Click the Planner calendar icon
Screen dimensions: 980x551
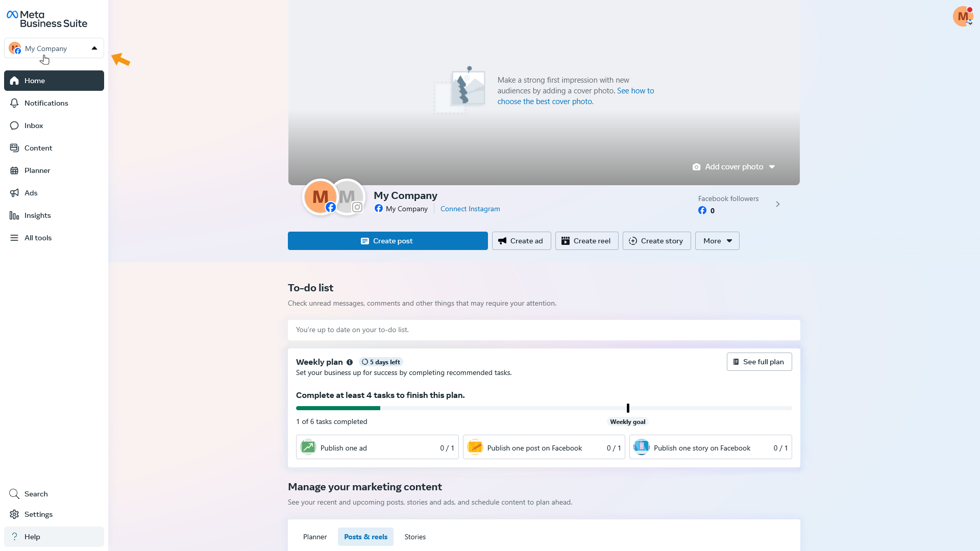[14, 170]
